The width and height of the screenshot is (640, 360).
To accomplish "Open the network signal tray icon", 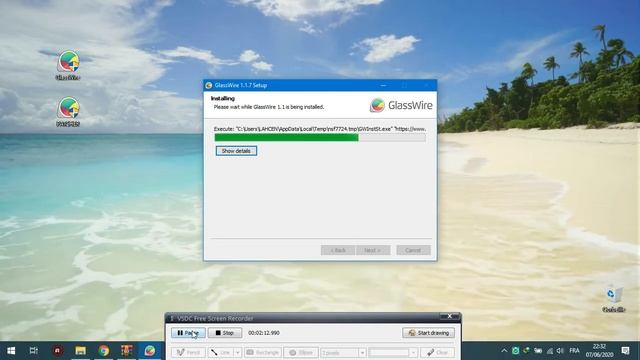I will (x=550, y=351).
